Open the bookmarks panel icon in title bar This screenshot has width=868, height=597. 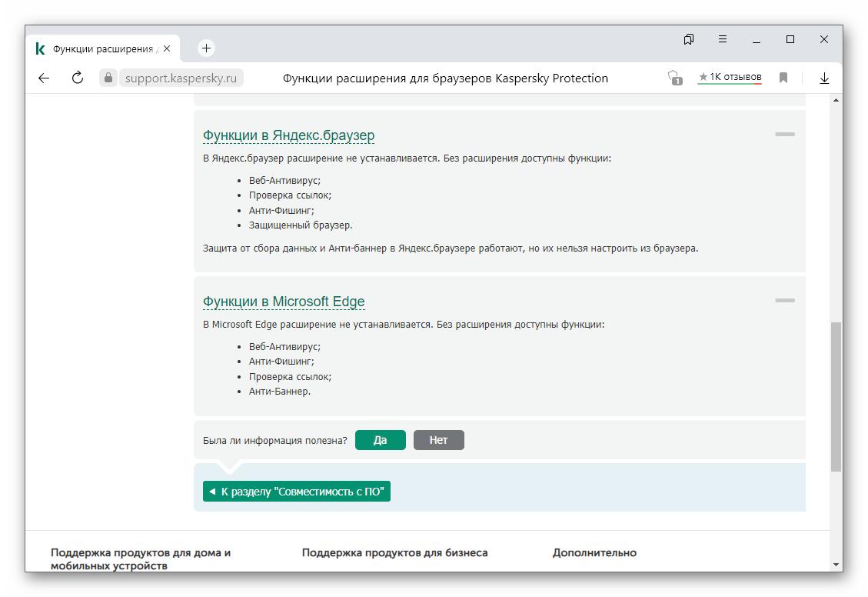pyautogui.click(x=689, y=39)
